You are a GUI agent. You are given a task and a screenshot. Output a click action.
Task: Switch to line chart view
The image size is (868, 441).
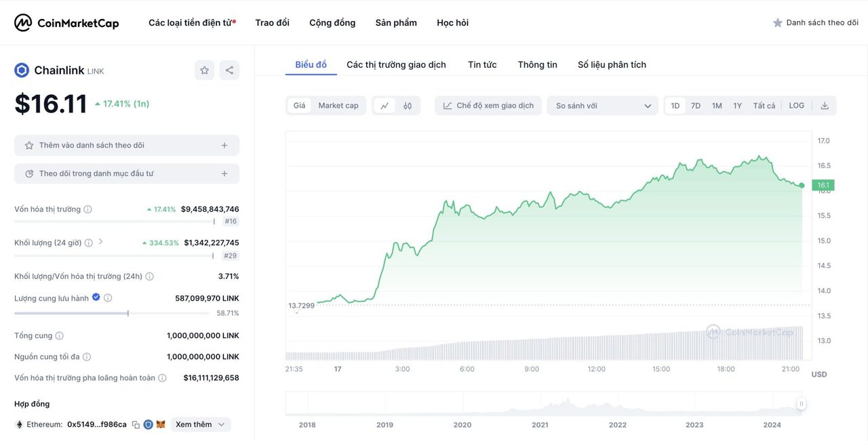coord(384,106)
